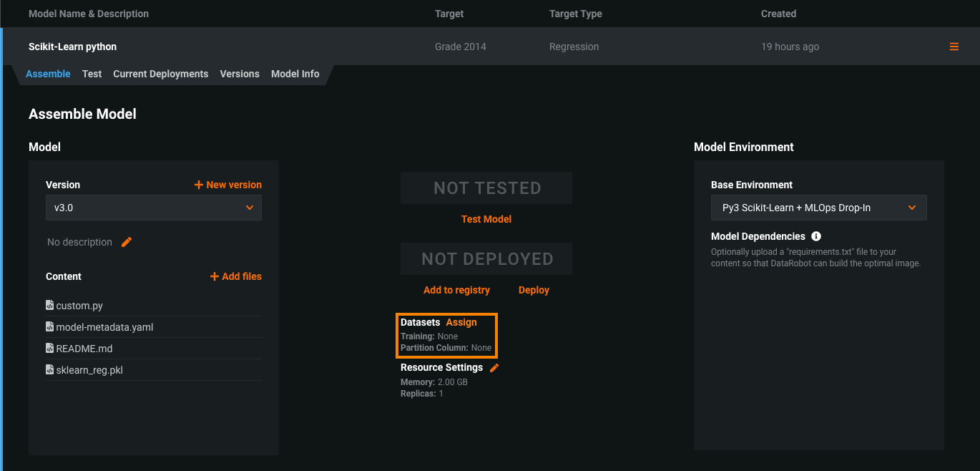This screenshot has height=471, width=980.
Task: Click the New version link
Action: (228, 185)
